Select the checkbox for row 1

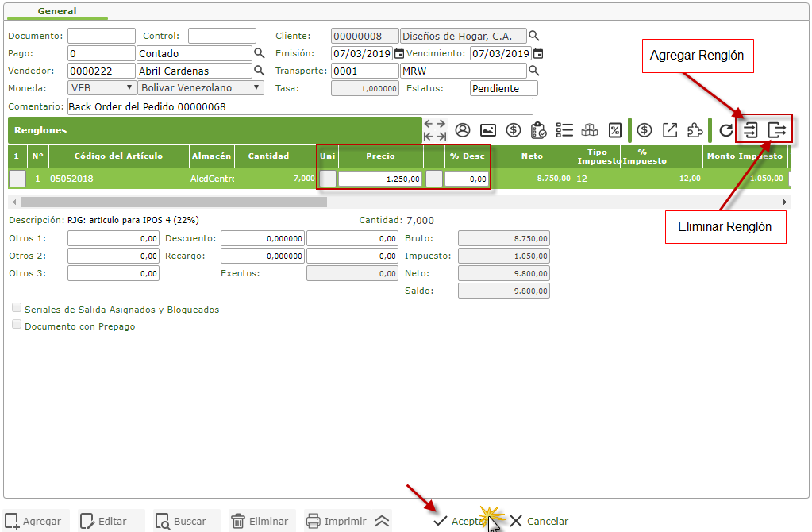[17, 179]
